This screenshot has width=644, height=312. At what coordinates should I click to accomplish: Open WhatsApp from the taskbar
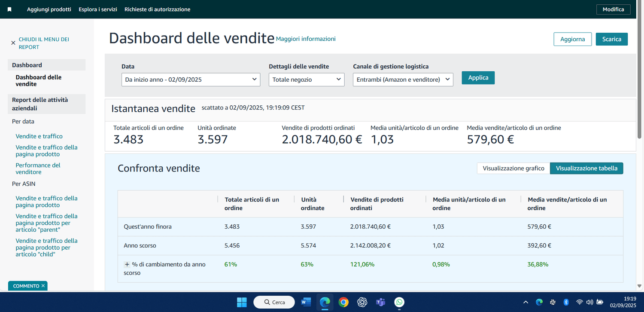(399, 302)
